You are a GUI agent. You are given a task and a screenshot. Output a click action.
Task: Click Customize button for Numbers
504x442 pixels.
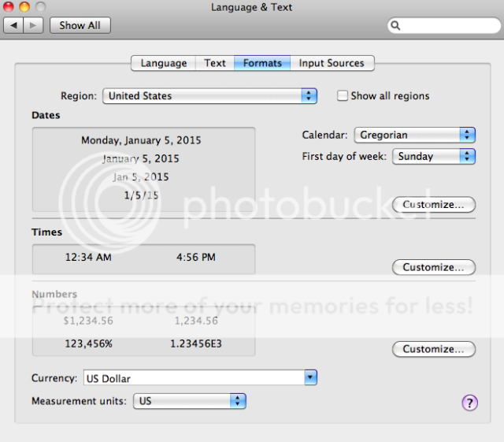434,349
